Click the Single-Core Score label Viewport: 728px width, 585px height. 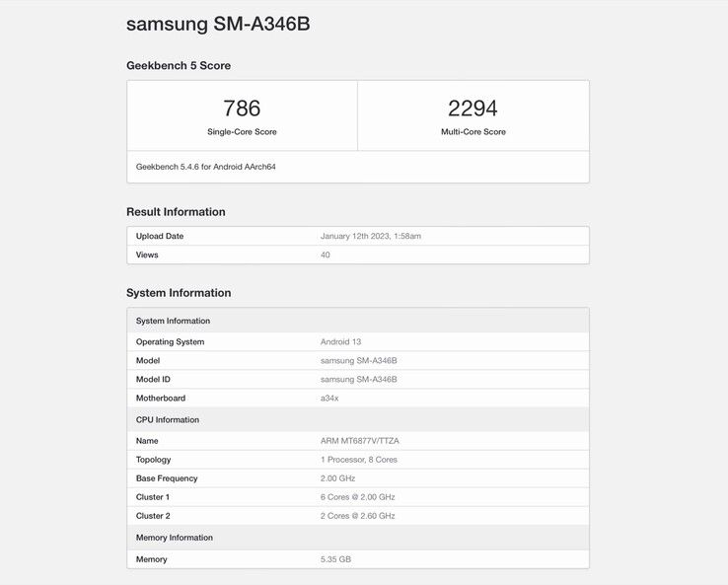tap(242, 132)
